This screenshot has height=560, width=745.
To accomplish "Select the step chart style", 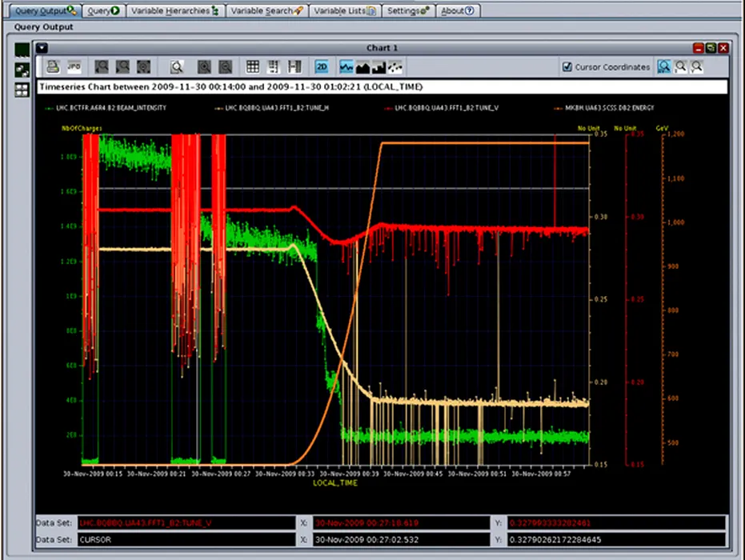I will [x=379, y=67].
